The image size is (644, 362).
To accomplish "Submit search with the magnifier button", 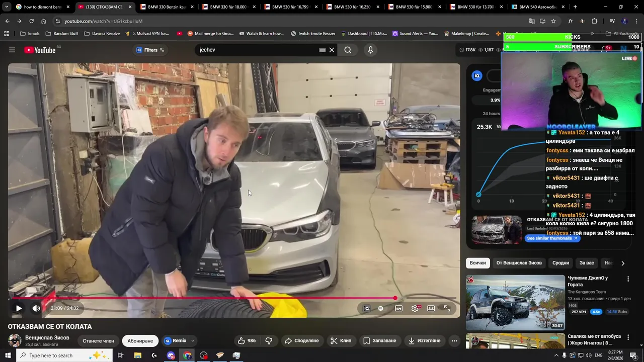I will [x=348, y=50].
